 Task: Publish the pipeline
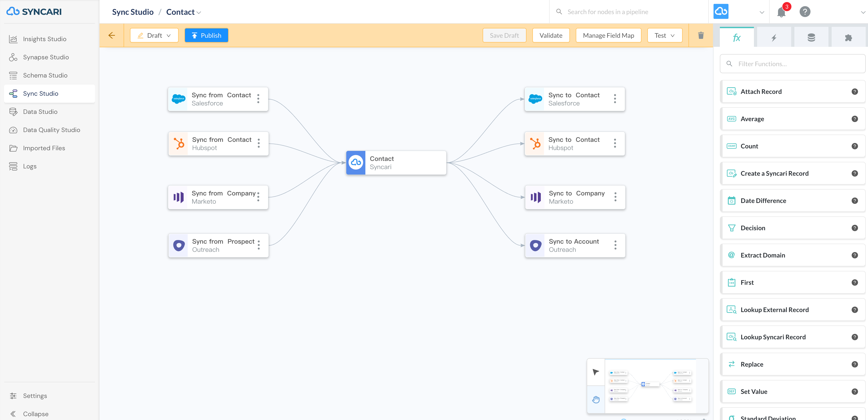207,35
